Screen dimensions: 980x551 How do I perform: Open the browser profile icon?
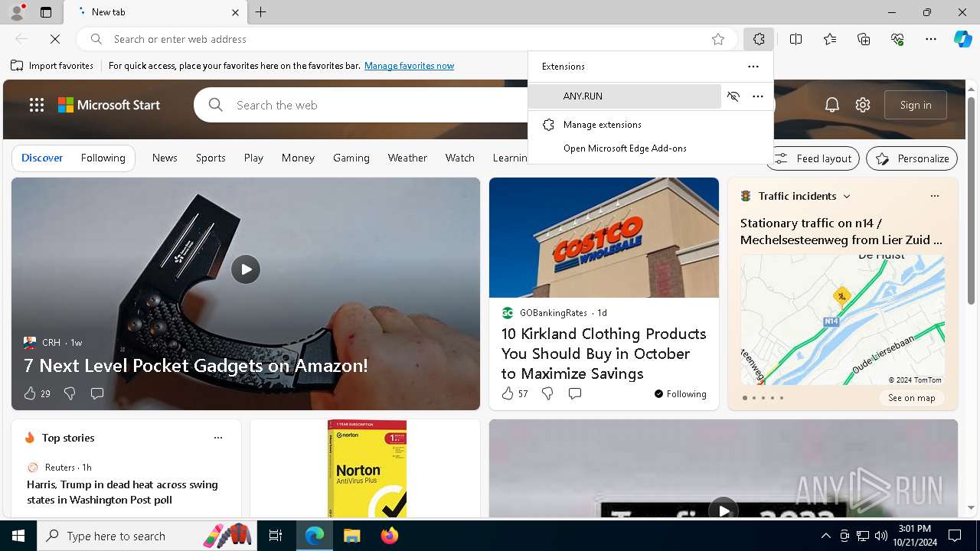point(17,12)
